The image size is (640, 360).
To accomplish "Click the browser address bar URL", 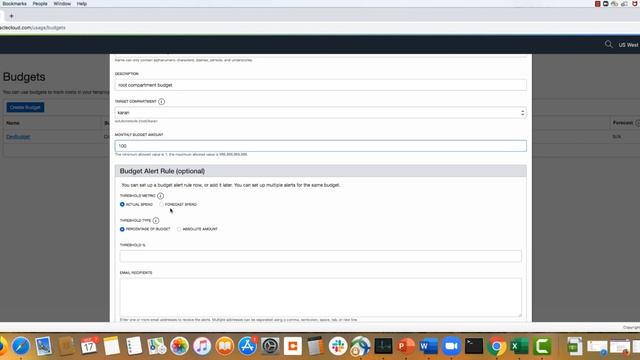I will click(x=33, y=28).
